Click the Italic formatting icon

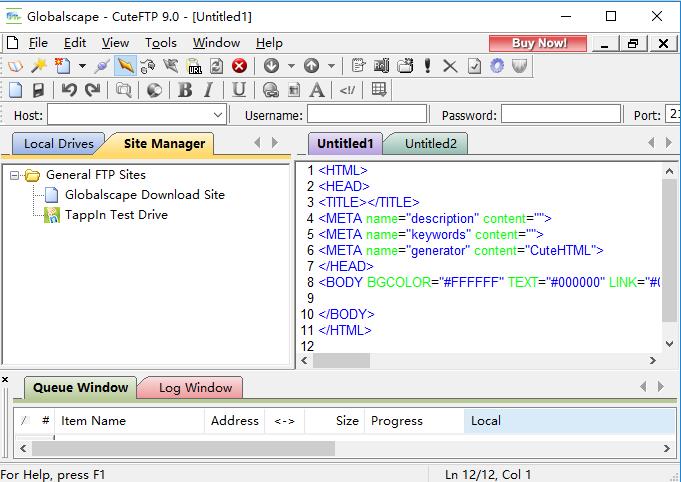click(208, 90)
